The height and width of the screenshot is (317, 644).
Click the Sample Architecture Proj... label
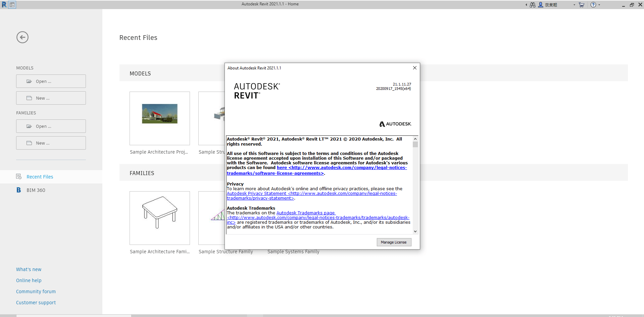click(x=159, y=152)
